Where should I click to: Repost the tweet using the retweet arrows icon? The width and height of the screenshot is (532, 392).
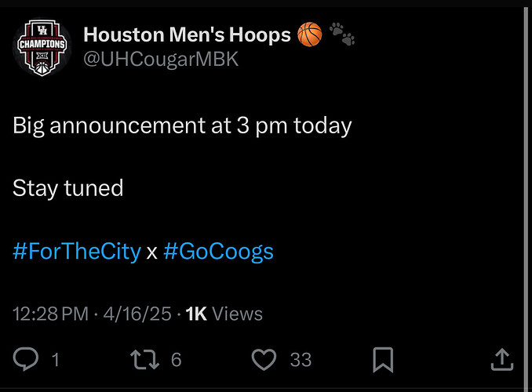point(145,360)
